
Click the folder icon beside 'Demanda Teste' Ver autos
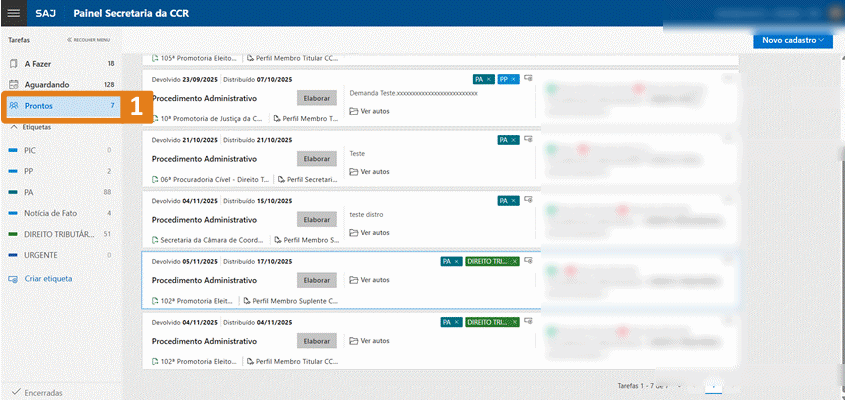[353, 111]
